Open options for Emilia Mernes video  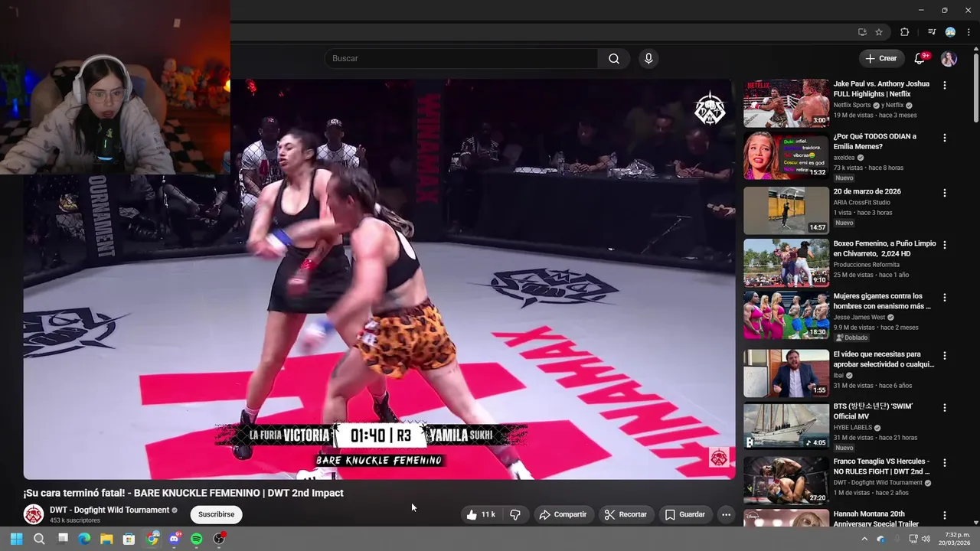tap(944, 138)
